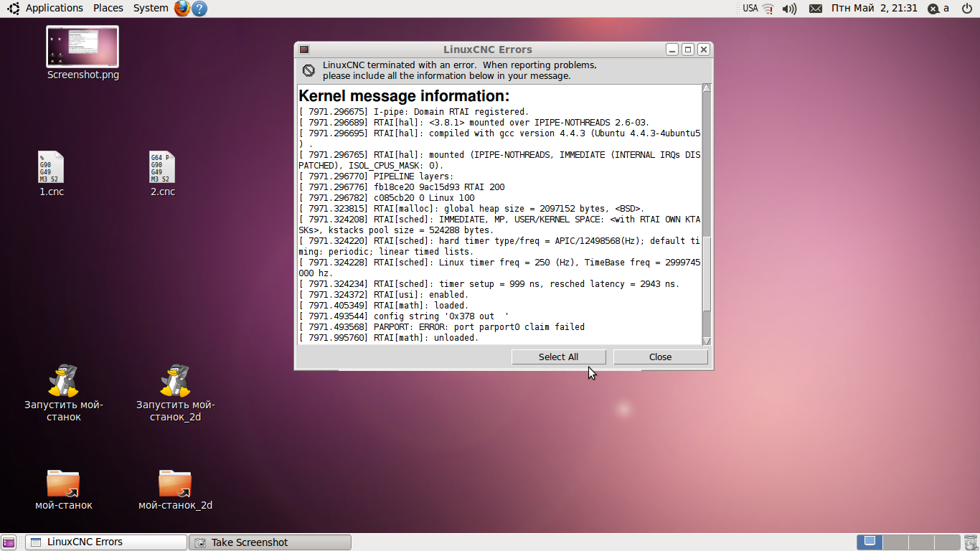Image resolution: width=980 pixels, height=551 pixels.
Task: Click the Close button in the error dialog
Action: [x=660, y=357]
